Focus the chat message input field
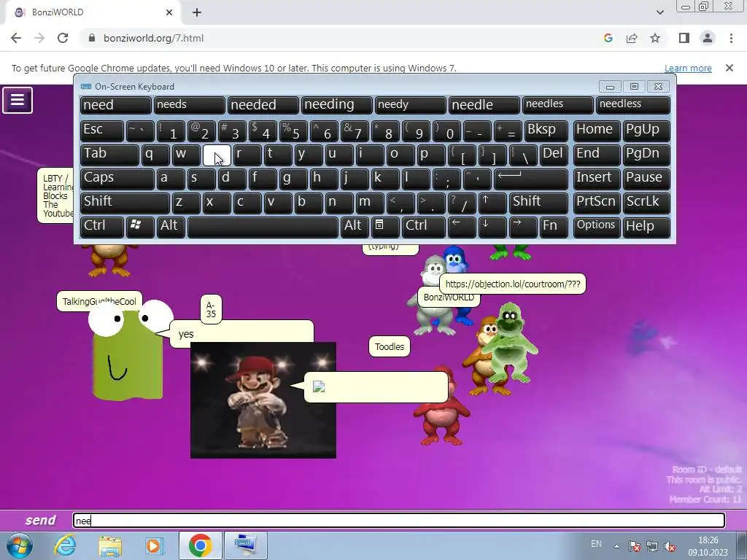Viewport: 747px width, 560px height. click(x=399, y=521)
